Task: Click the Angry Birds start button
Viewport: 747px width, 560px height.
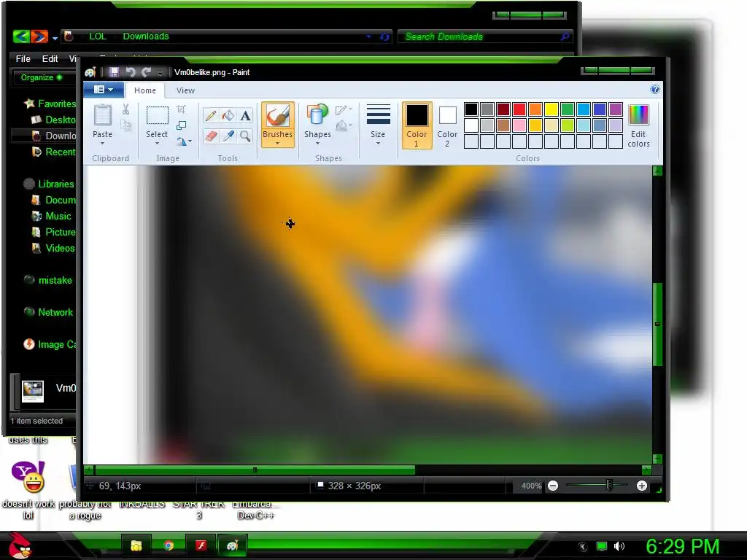Action: (x=20, y=545)
